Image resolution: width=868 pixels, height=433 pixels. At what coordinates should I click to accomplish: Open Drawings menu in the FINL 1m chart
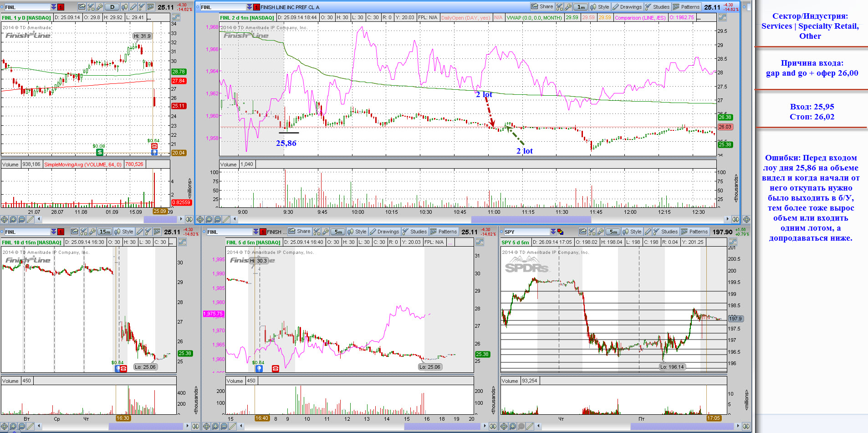point(627,7)
